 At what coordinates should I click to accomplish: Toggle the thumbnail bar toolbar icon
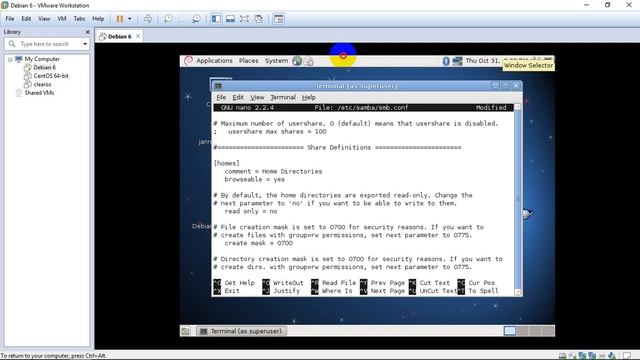pyautogui.click(x=231, y=19)
